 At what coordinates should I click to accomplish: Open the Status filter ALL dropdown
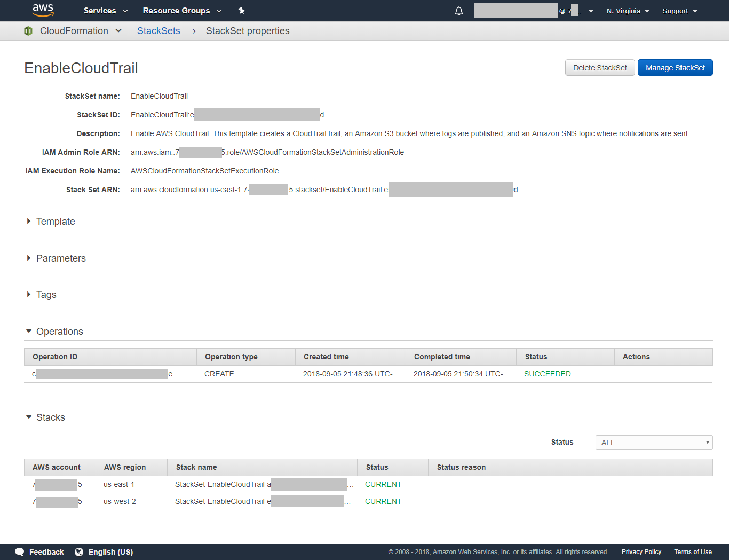click(654, 443)
